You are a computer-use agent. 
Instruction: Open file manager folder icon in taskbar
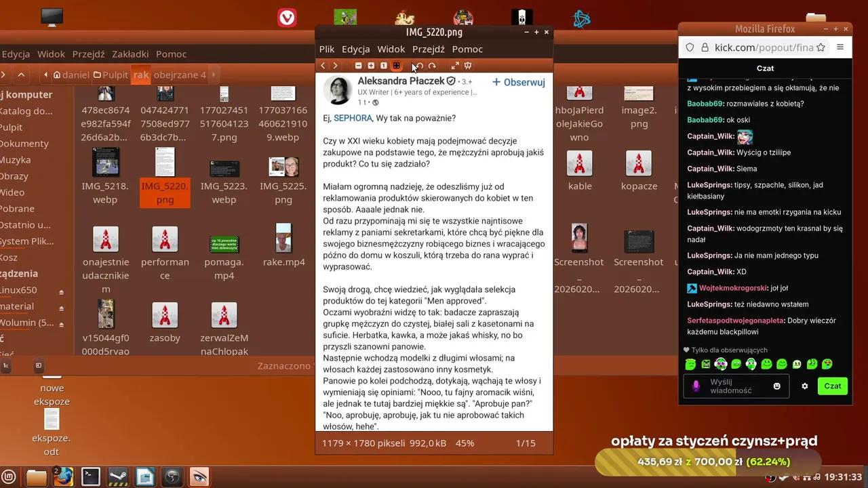(37, 477)
